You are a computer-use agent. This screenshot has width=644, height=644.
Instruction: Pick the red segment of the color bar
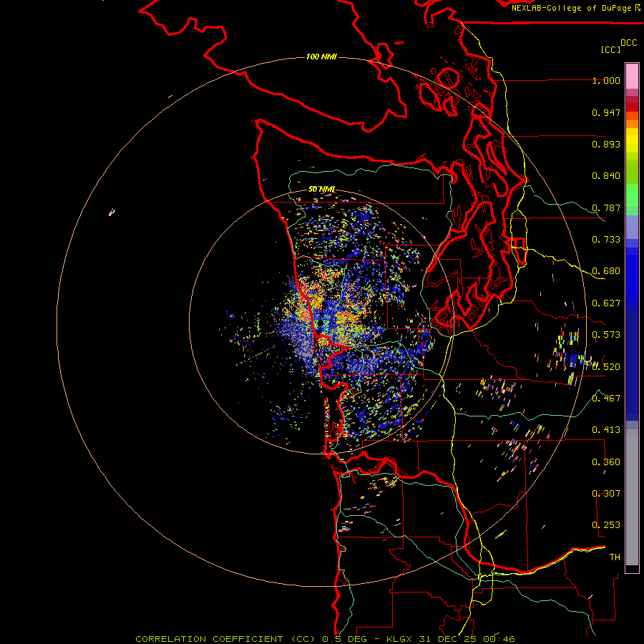coord(632,107)
